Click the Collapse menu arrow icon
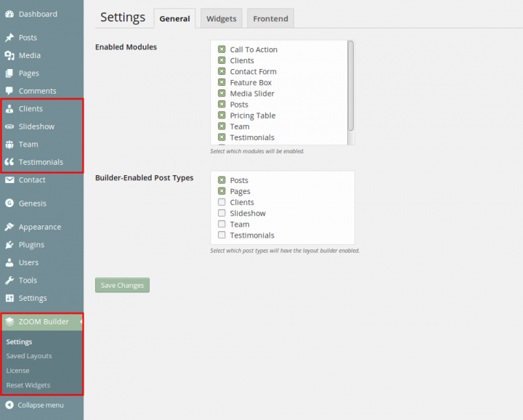Image resolution: width=523 pixels, height=420 pixels. coord(9,405)
